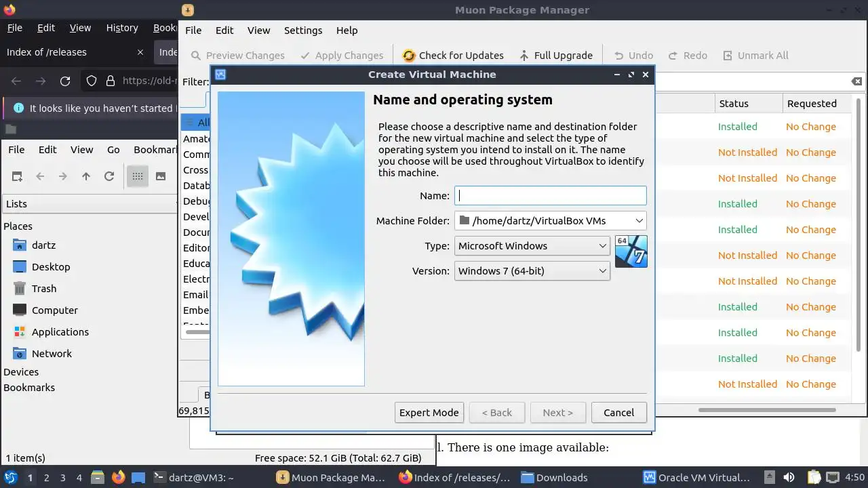868x488 pixels.
Task: Click the Expert Mode button
Action: click(429, 412)
